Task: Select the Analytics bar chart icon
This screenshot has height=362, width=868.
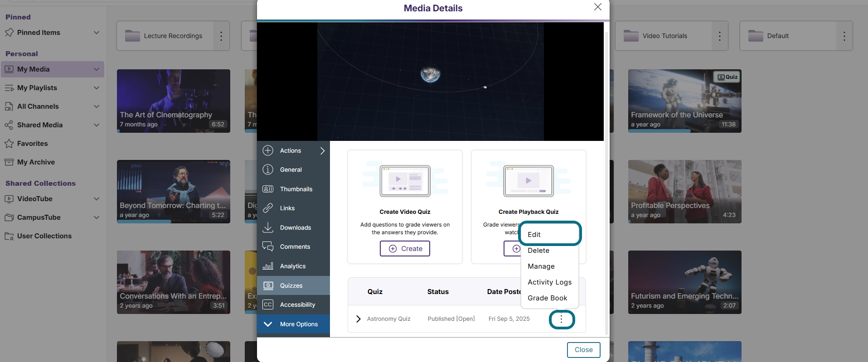Action: (x=268, y=266)
